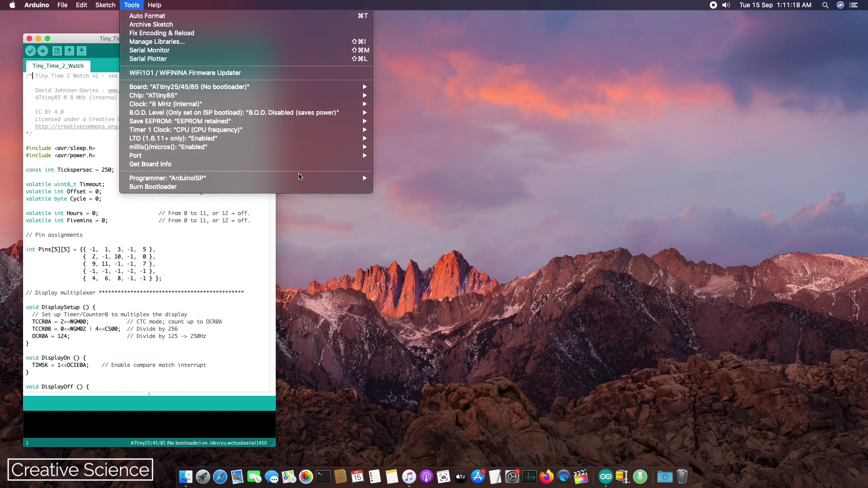This screenshot has width=868, height=488.
Task: Expand the Board ATtiny25/45/85 submenu
Action: 246,87
